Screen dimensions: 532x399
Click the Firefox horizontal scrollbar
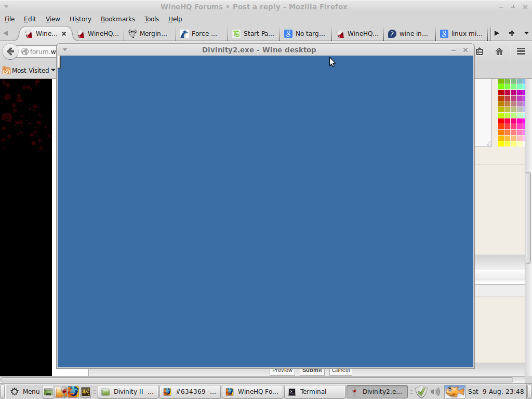(257, 380)
